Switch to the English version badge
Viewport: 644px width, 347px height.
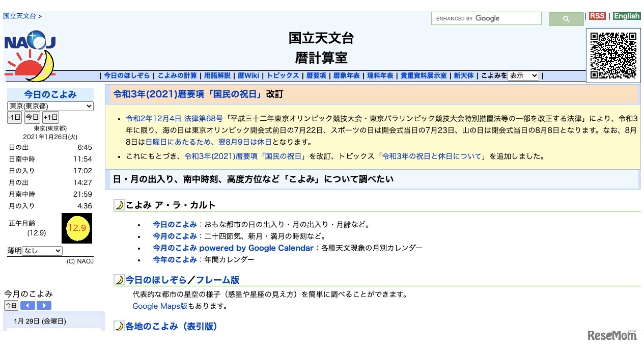(627, 16)
